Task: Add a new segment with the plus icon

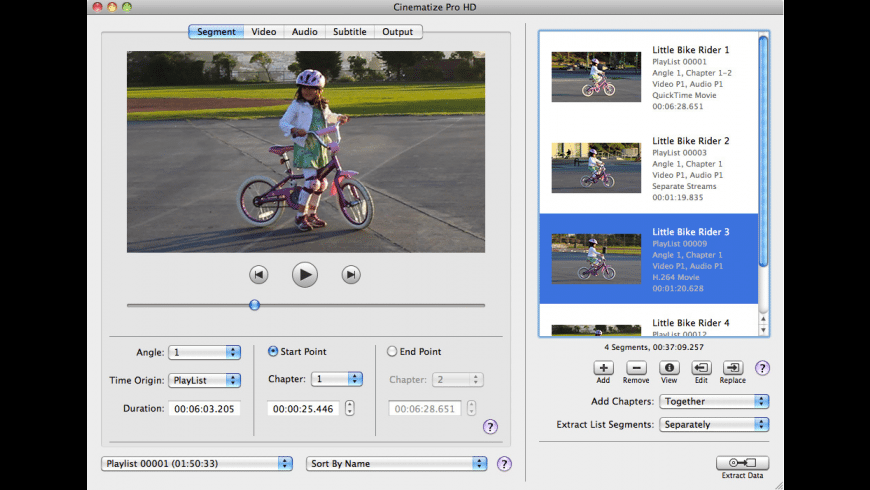Action: [x=603, y=368]
